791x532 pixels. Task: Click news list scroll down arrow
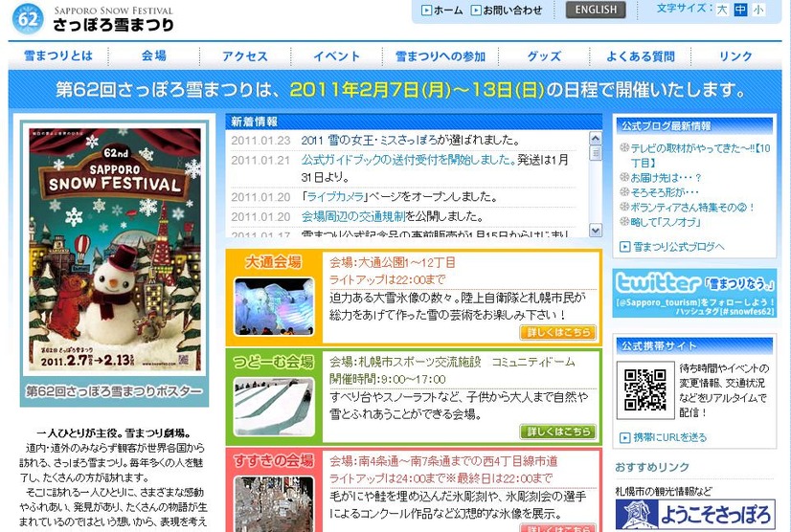pyautogui.click(x=596, y=231)
